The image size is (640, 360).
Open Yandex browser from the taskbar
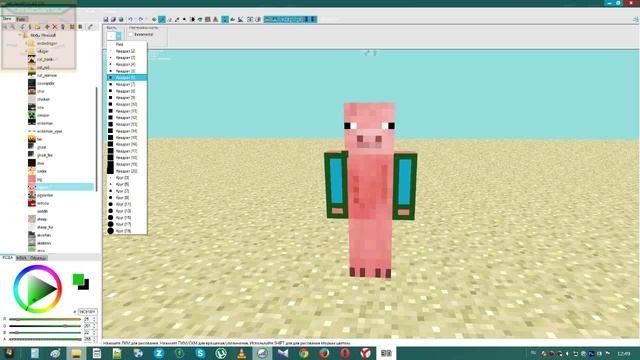coord(366,353)
